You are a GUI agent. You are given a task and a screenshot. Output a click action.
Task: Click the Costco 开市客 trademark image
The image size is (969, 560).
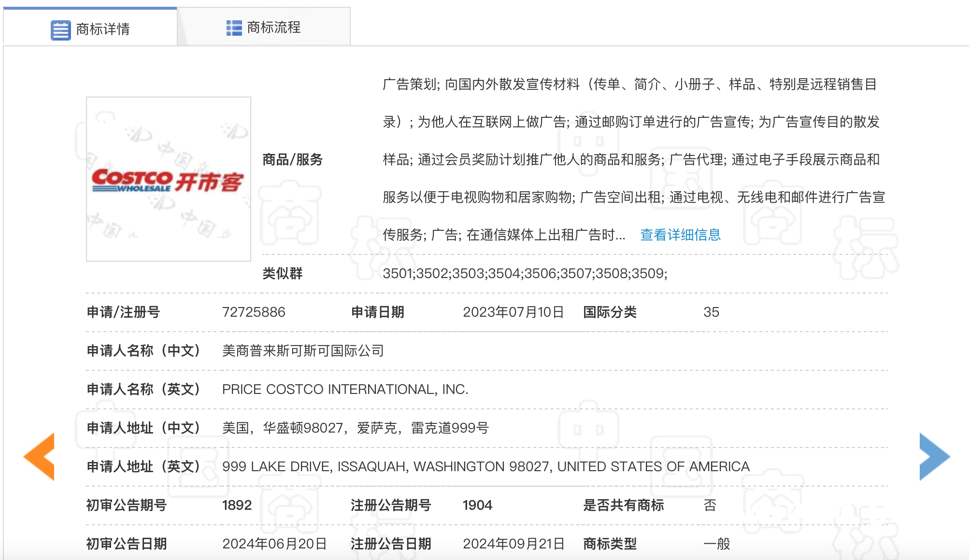coord(168,179)
